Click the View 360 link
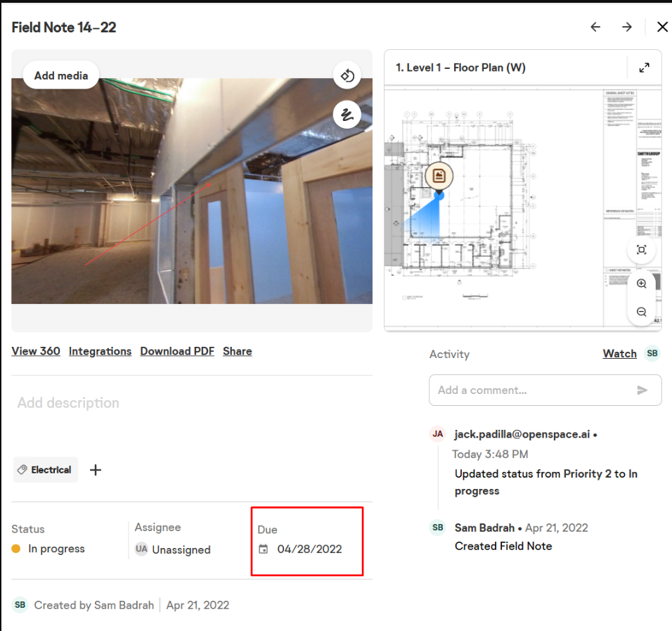This screenshot has height=631, width=672. 36,351
